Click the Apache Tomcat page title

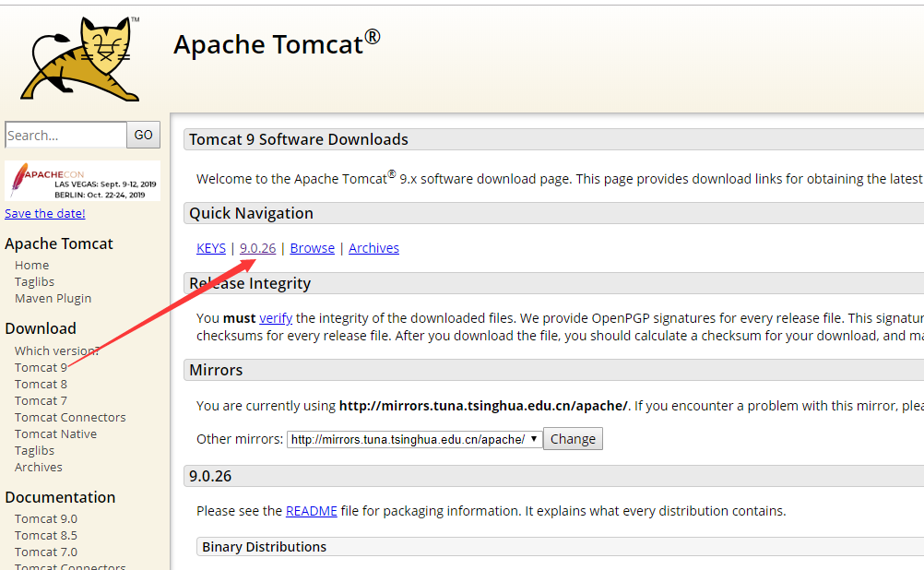(277, 44)
